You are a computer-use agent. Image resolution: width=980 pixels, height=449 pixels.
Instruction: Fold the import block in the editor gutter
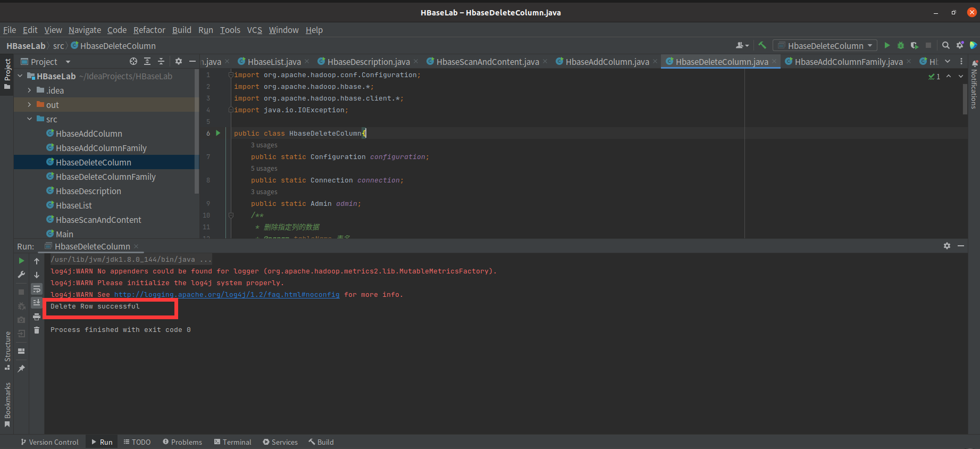[x=231, y=75]
